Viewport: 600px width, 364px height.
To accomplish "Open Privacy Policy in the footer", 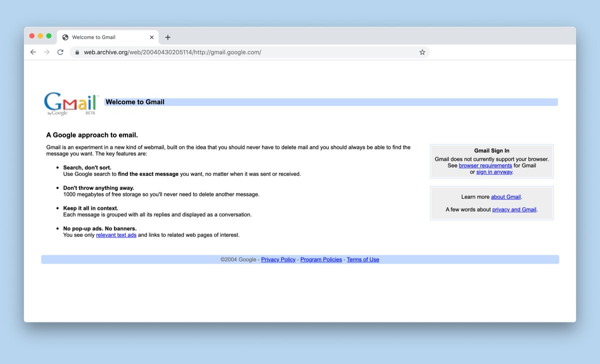I will click(278, 259).
